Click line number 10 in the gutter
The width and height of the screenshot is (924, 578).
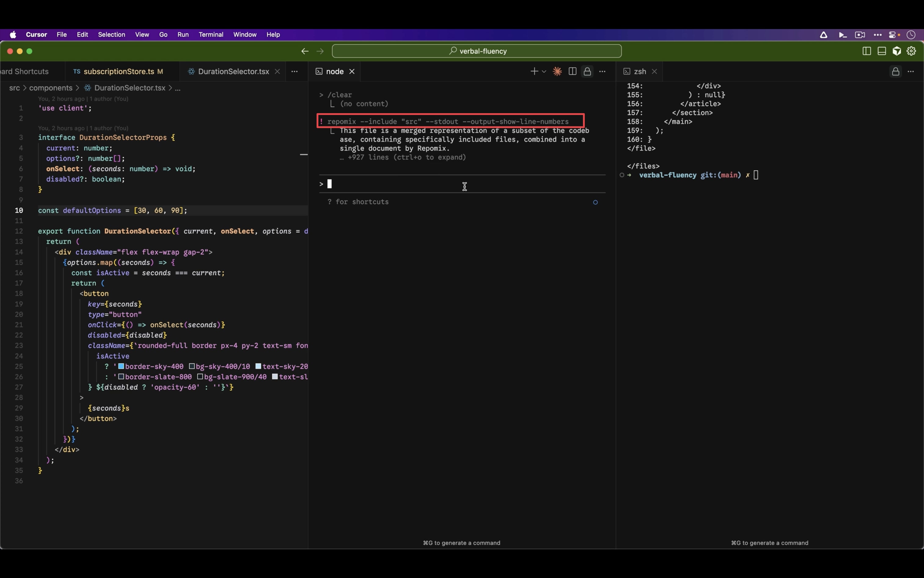pos(19,210)
